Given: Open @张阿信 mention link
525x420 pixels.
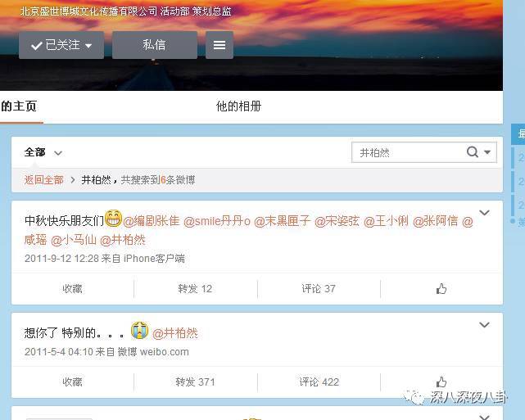Looking at the screenshot, I should coord(435,221).
